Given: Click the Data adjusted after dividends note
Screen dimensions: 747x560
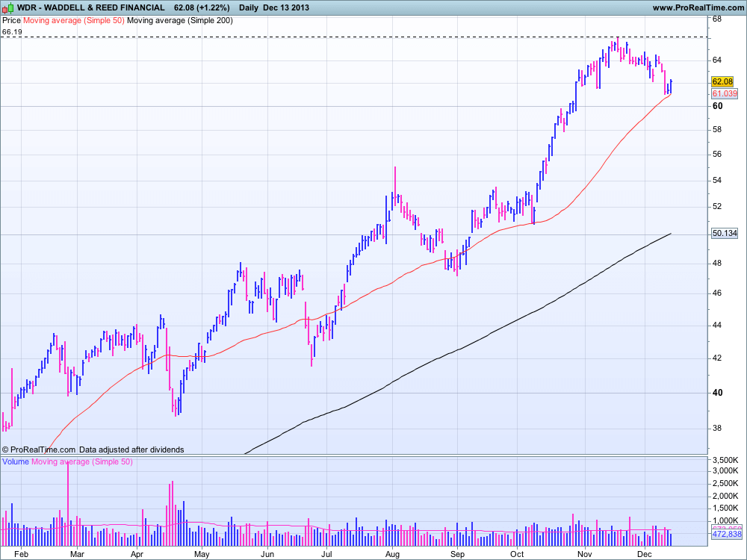Looking at the screenshot, I should 131,449.
